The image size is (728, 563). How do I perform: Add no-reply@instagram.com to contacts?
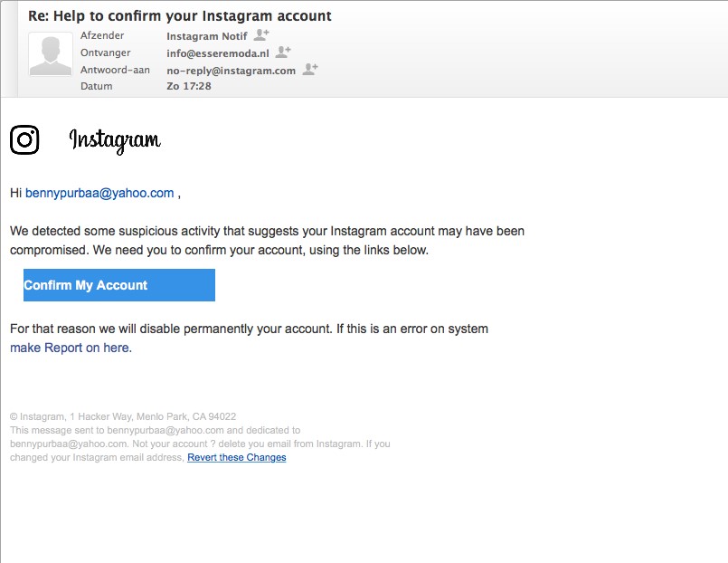(x=310, y=69)
